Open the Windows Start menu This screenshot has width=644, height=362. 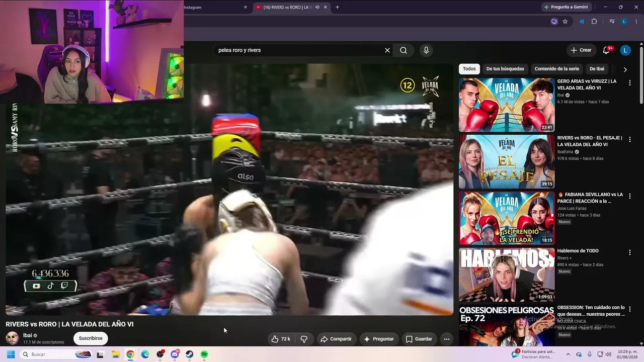pyautogui.click(x=11, y=354)
